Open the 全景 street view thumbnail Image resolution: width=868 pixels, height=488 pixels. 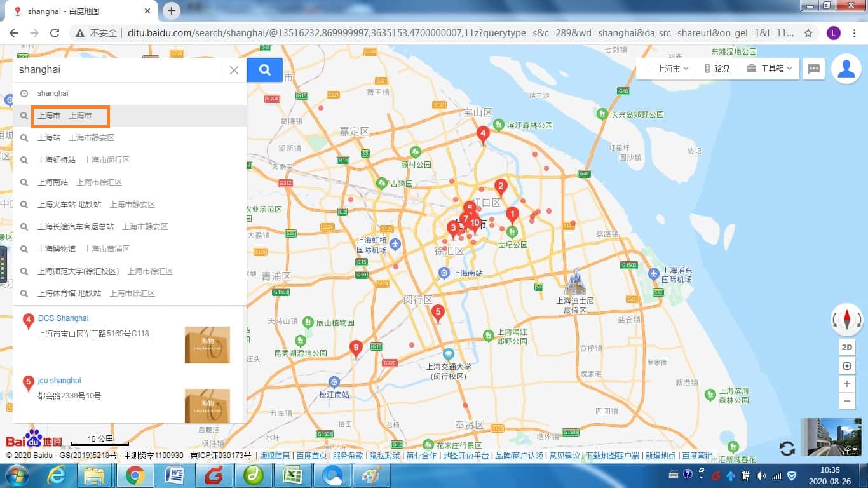tap(831, 437)
